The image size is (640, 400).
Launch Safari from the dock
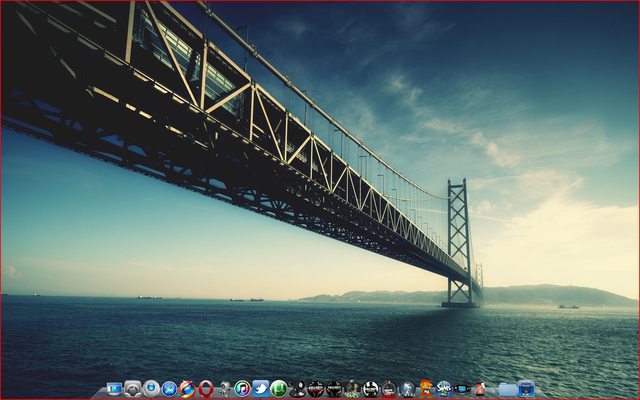point(169,389)
